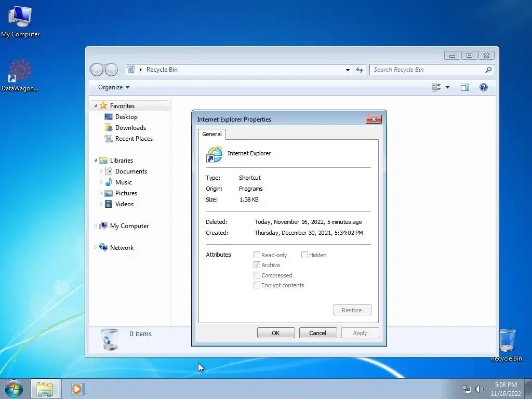This screenshot has width=532, height=399.
Task: Click OK in Properties dialog
Action: (x=276, y=333)
